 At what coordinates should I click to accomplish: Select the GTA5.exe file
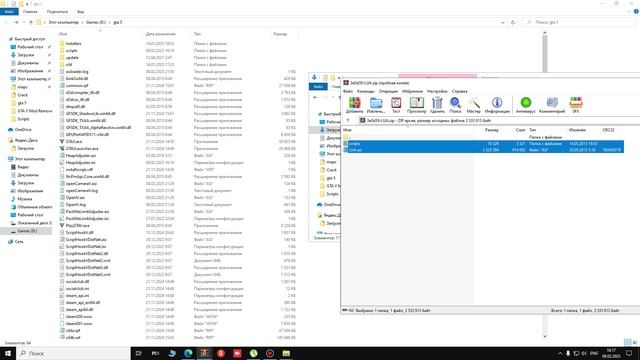click(74, 142)
